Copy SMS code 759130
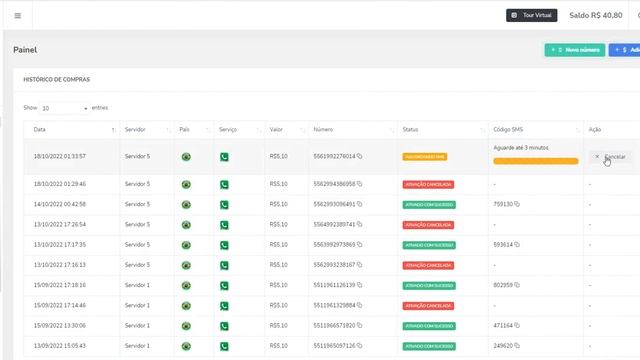This screenshot has width=640, height=360. tap(517, 204)
